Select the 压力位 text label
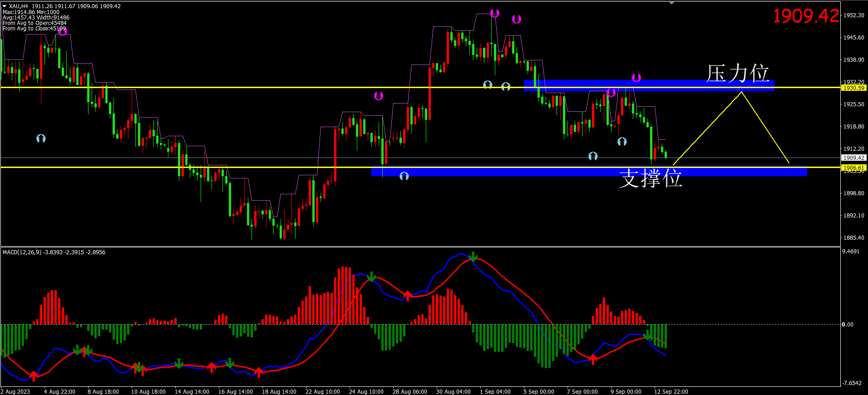This screenshot has width=868, height=395. click(738, 73)
